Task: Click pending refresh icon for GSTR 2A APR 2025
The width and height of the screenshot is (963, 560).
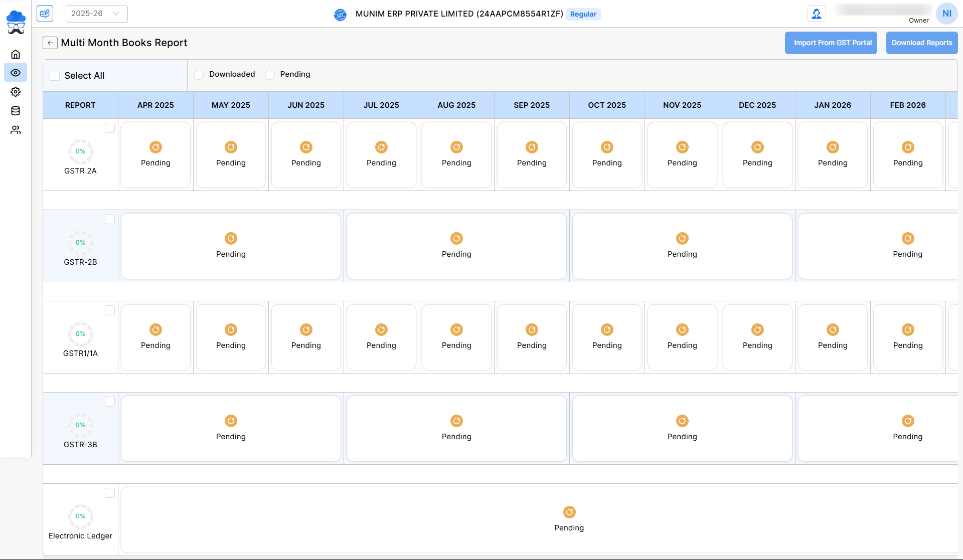Action: coord(155,147)
